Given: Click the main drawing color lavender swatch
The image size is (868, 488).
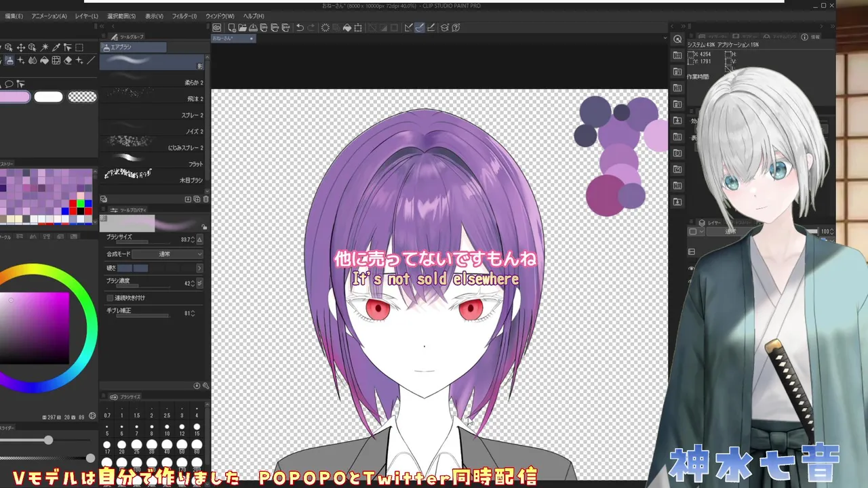Looking at the screenshot, I should pos(15,97).
